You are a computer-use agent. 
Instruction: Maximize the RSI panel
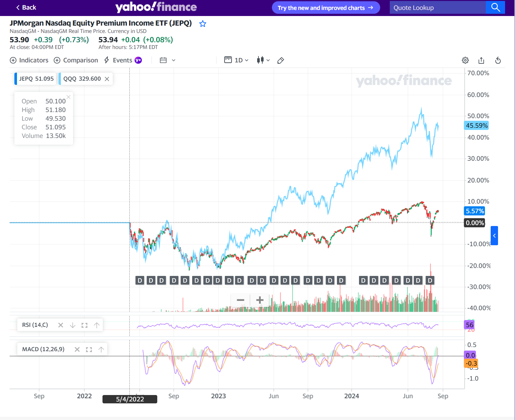[x=85, y=325]
